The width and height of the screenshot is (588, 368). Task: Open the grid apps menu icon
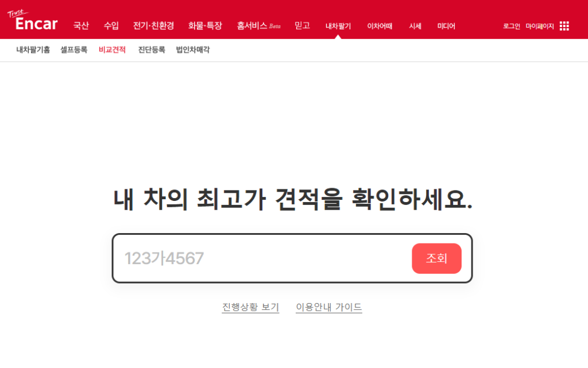564,26
